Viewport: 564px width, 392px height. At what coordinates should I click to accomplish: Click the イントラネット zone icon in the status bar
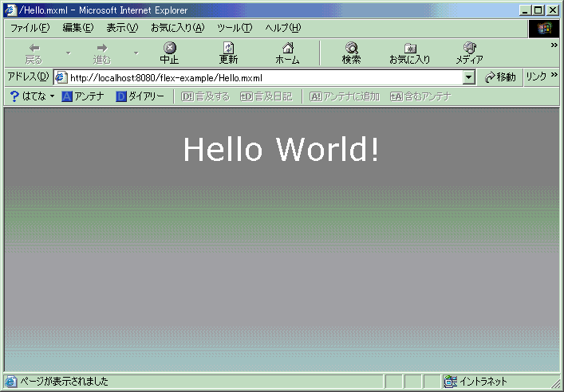pyautogui.click(x=451, y=381)
